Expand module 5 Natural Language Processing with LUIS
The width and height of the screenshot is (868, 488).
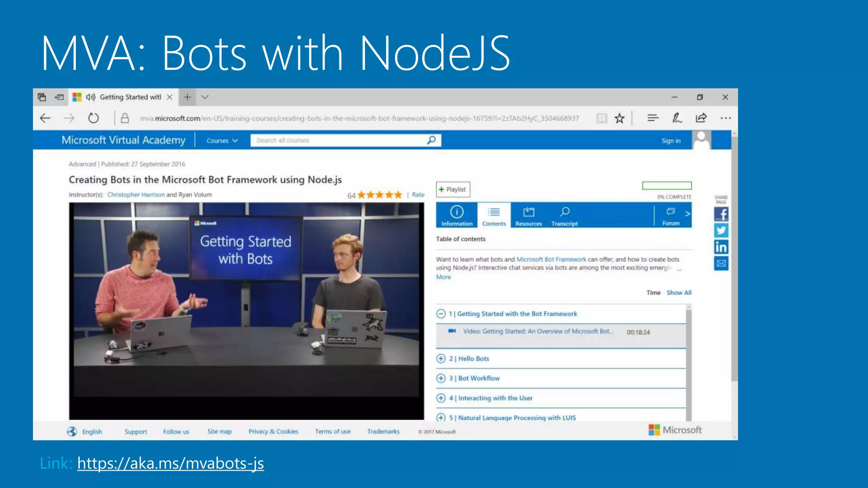pos(441,417)
